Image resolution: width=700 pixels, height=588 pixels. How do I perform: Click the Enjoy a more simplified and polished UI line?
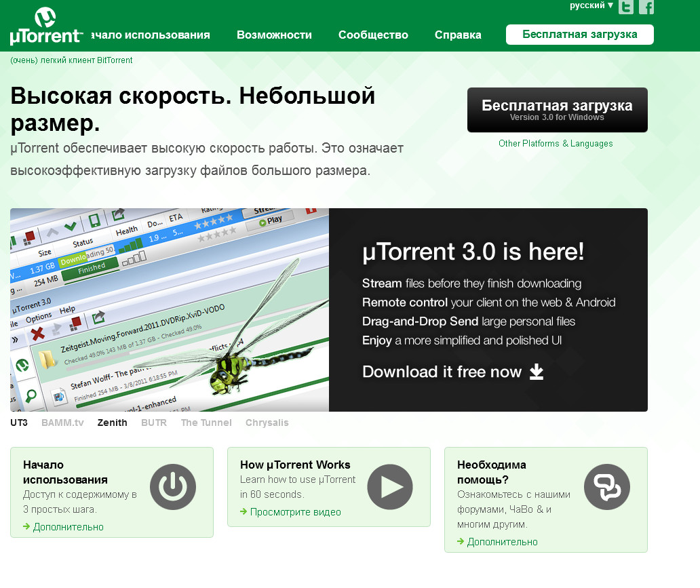click(x=462, y=340)
